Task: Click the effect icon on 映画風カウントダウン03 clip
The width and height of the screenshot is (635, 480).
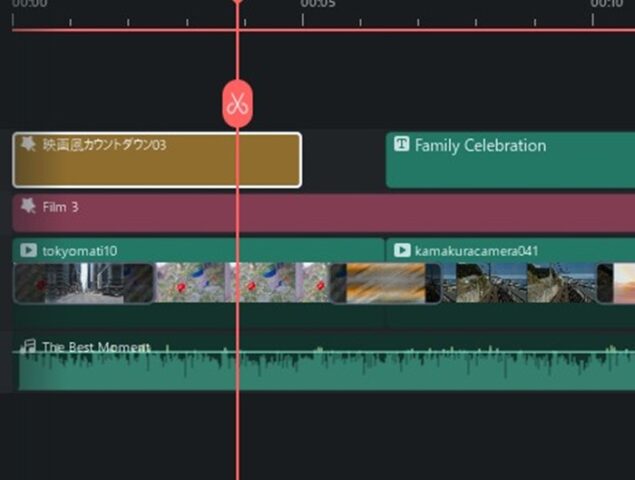Action: click(x=29, y=145)
